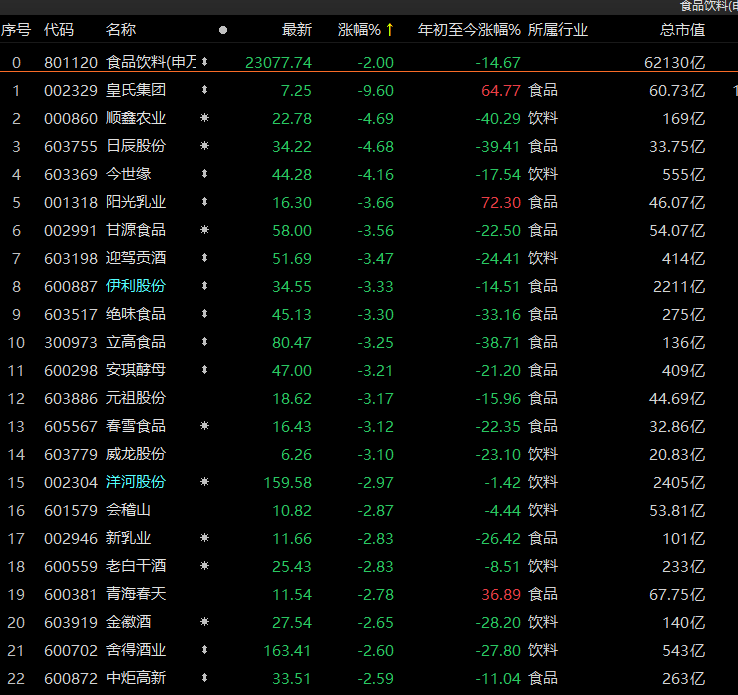Image resolution: width=738 pixels, height=695 pixels.
Task: Click the star marker next to 甘源食品
Action: point(205,230)
